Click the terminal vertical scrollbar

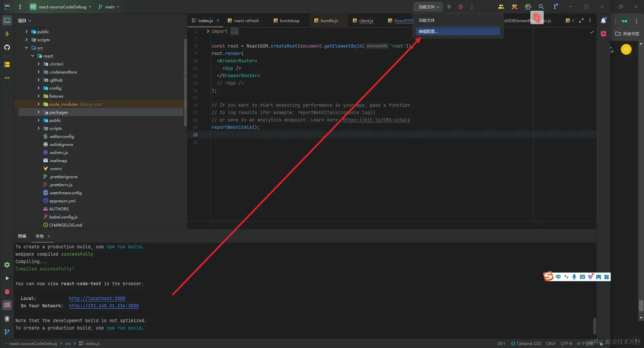(x=594, y=326)
